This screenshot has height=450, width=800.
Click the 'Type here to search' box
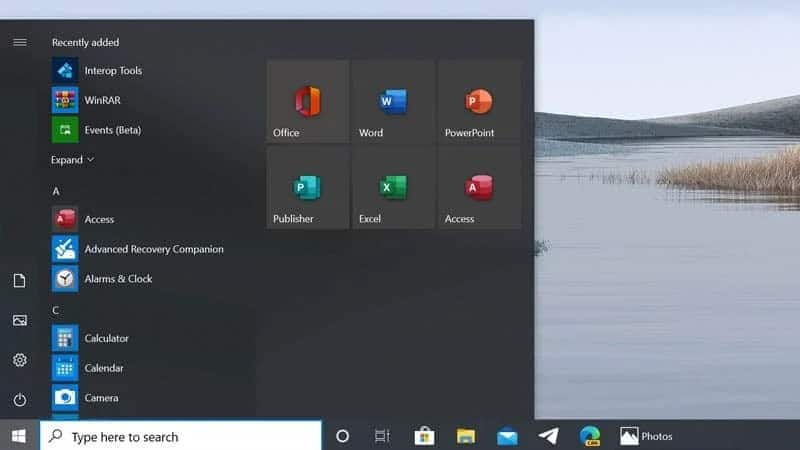pos(181,436)
